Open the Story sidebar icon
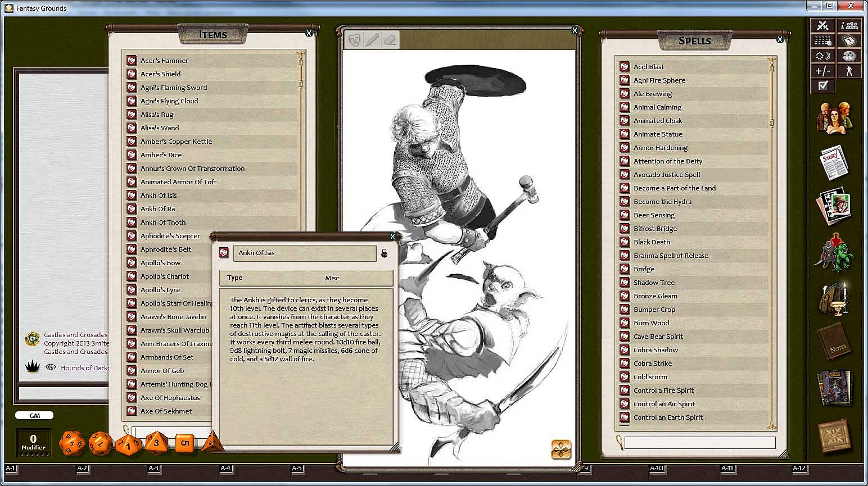Image resolution: width=868 pixels, height=486 pixels. pos(834,162)
